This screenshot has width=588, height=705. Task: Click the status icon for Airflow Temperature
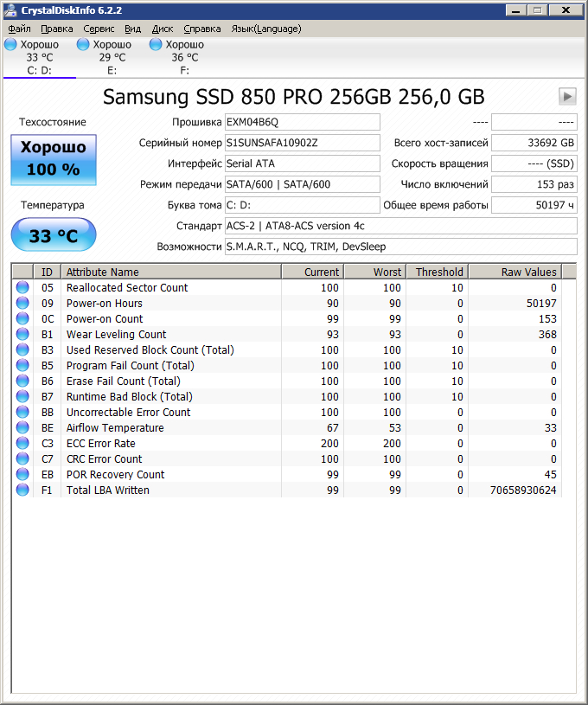(22, 427)
